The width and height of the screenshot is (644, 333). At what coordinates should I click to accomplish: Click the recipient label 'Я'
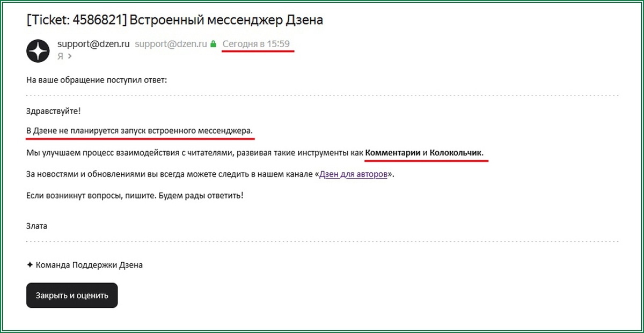[60, 55]
